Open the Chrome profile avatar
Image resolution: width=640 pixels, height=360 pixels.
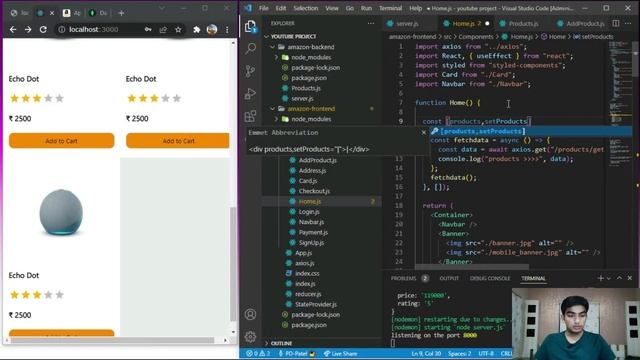click(212, 29)
